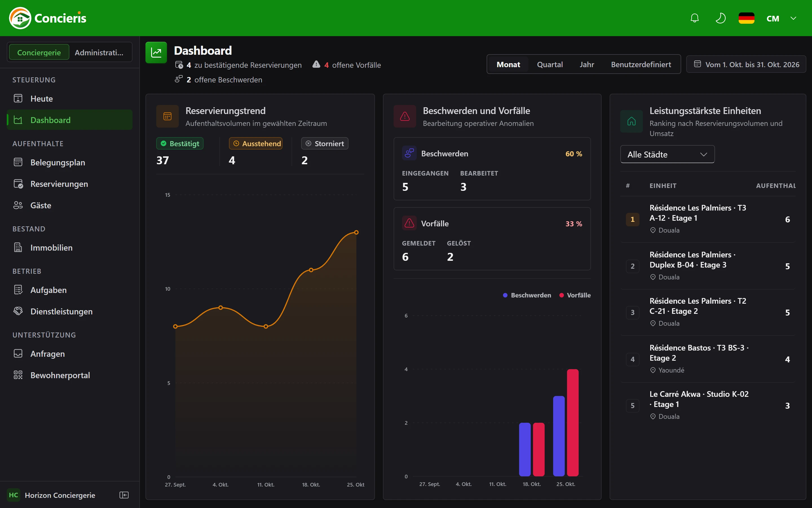The height and width of the screenshot is (508, 812).
Task: Click the Bewohnerportal QR icon
Action: point(18,375)
